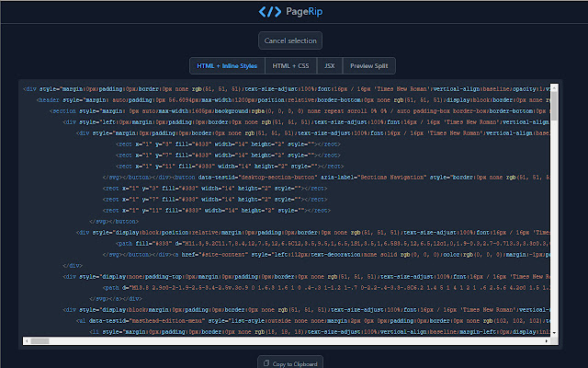Click the <path fill="#333" code line

coord(333,244)
